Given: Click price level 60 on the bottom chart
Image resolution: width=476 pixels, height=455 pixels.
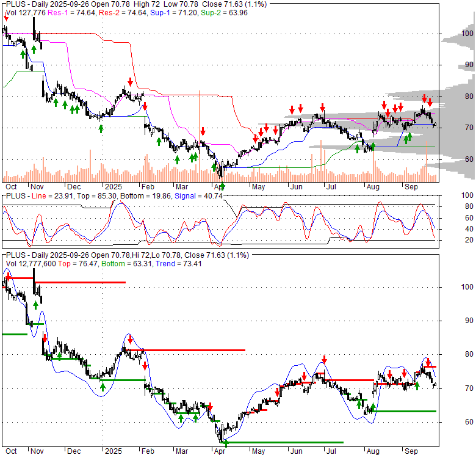Looking at the screenshot, I should [x=469, y=421].
